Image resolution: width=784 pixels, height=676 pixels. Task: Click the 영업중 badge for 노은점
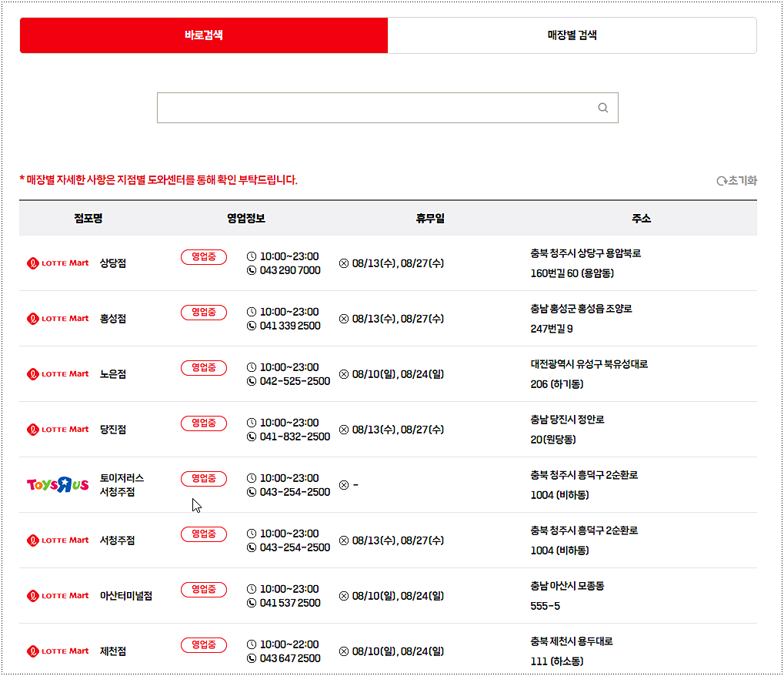point(203,368)
